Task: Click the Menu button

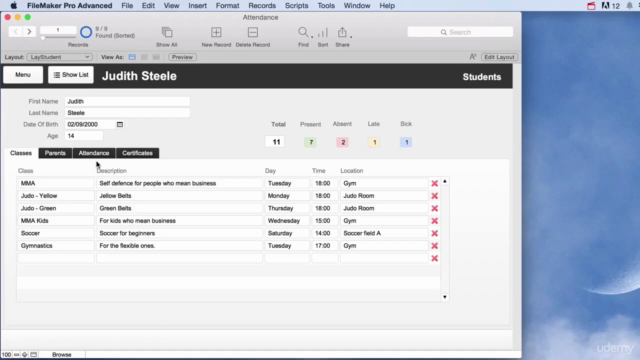Action: [23, 75]
